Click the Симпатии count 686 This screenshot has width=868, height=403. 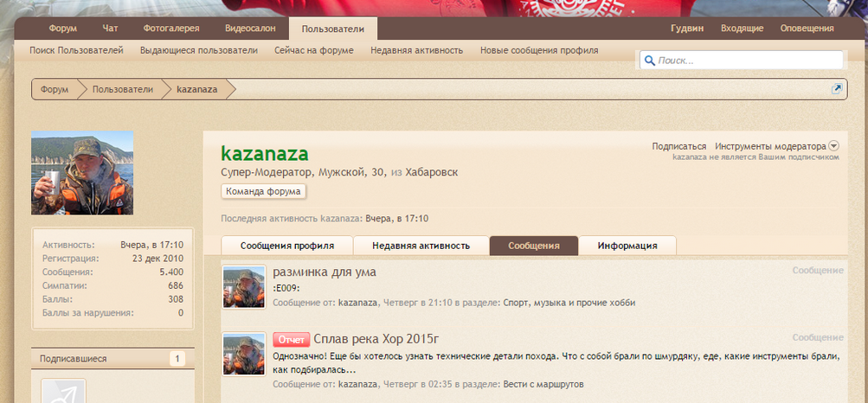point(176,286)
